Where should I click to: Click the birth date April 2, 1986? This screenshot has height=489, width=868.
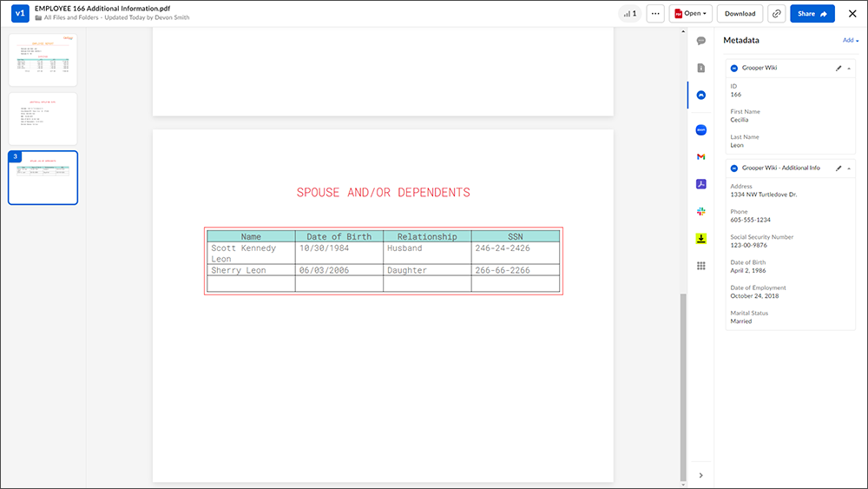click(748, 271)
